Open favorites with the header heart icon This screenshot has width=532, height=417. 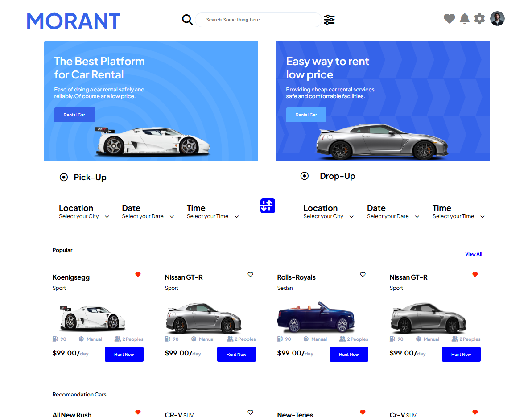(x=449, y=19)
